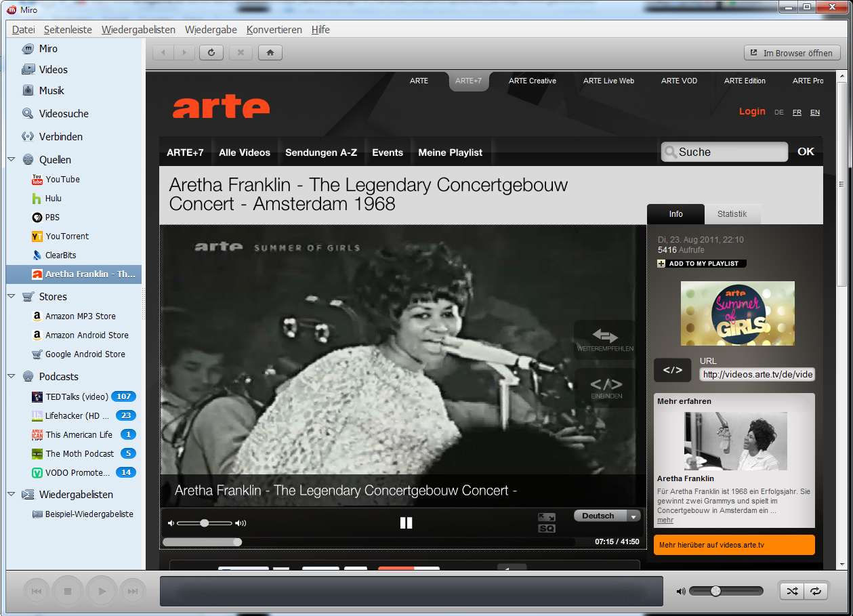Click the OK search button
This screenshot has width=853, height=616.
(806, 152)
